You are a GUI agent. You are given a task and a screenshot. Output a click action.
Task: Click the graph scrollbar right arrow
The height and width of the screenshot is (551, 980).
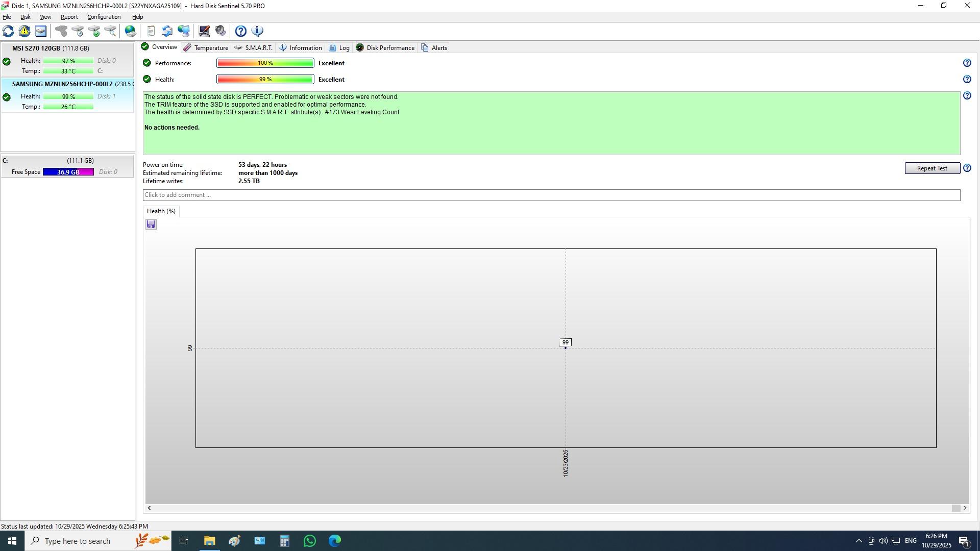click(x=965, y=508)
